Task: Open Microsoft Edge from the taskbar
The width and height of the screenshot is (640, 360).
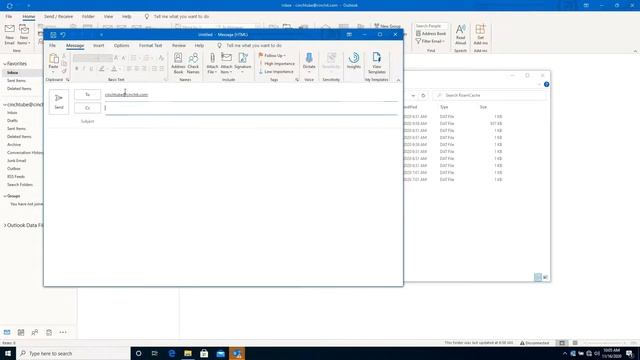Action: click(171, 353)
